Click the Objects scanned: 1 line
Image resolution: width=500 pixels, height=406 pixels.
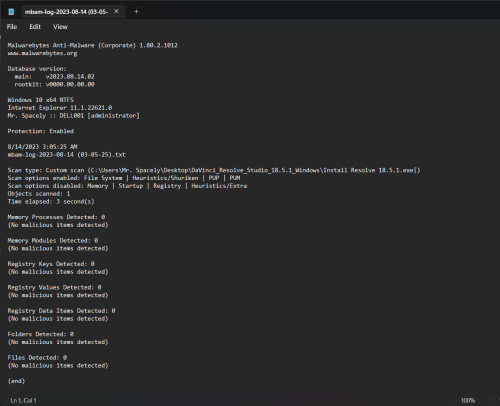pos(39,194)
